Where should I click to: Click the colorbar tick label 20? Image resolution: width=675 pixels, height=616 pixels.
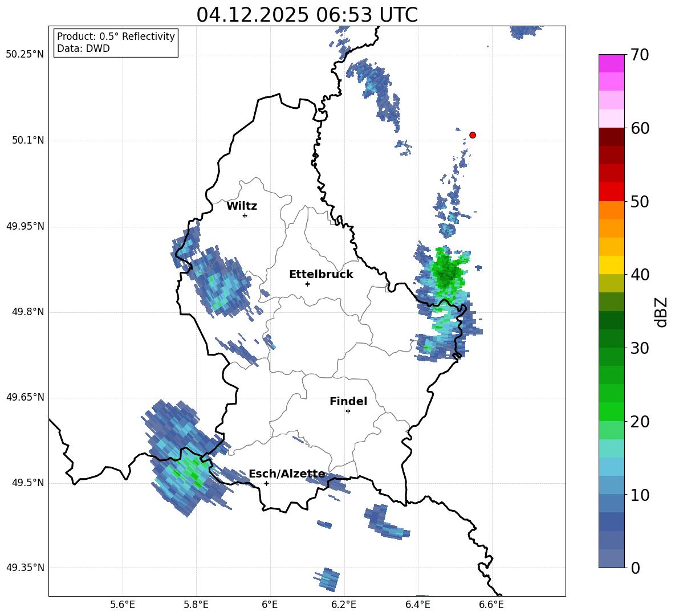[x=640, y=421]
